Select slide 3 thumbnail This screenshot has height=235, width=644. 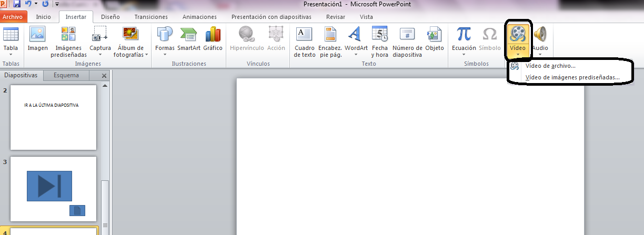click(53, 189)
